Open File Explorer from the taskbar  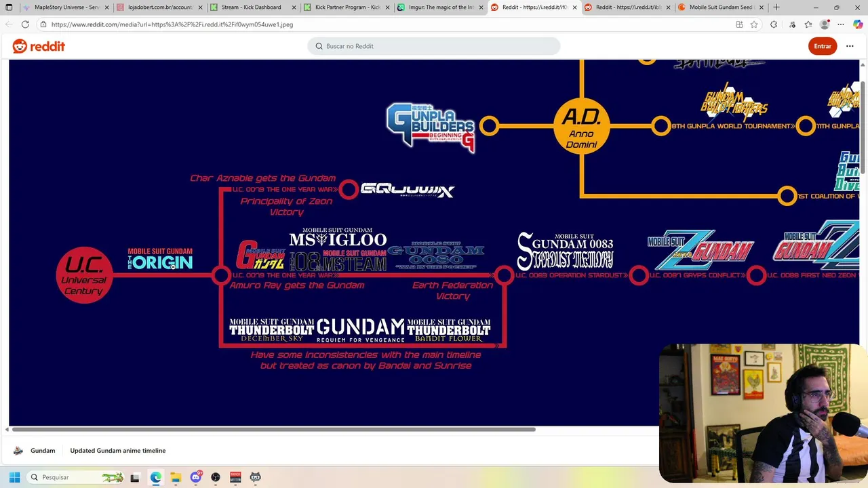[176, 477]
